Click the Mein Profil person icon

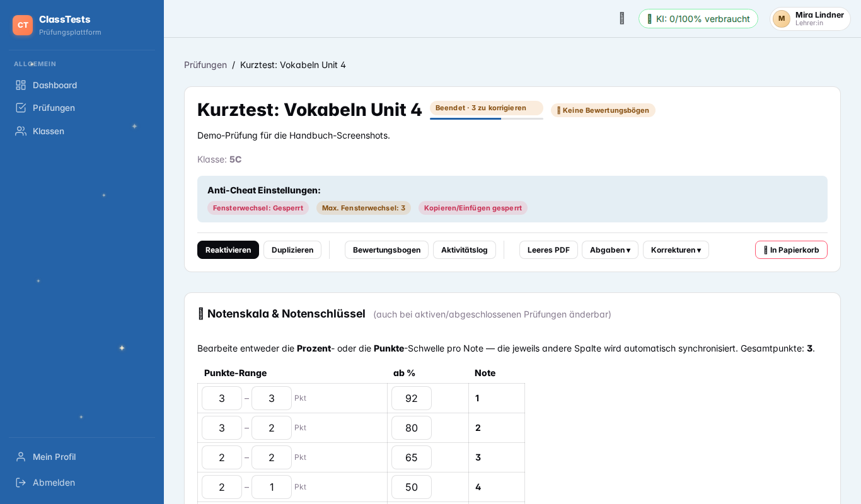(x=21, y=457)
